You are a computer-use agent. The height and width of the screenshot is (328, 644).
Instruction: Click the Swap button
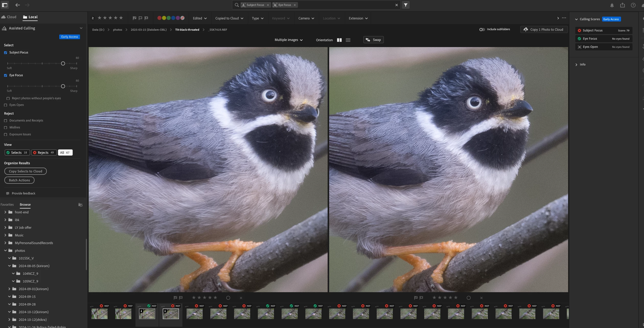373,40
